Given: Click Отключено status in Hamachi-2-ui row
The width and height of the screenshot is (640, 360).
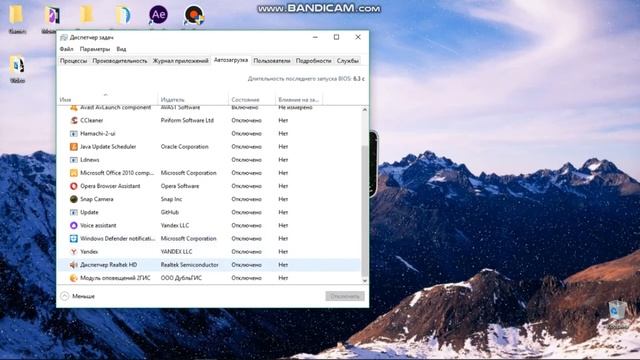Looking at the screenshot, I should pyautogui.click(x=246, y=133).
